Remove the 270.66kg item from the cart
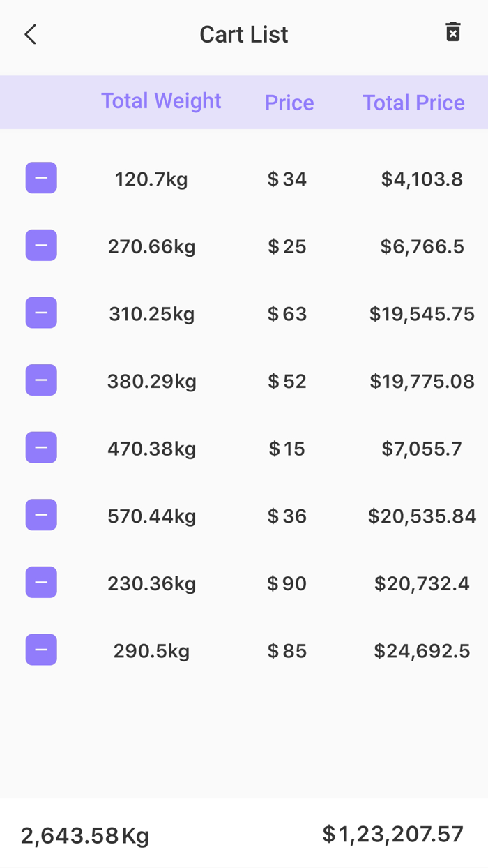Screen dimensions: 488x868 point(40,245)
